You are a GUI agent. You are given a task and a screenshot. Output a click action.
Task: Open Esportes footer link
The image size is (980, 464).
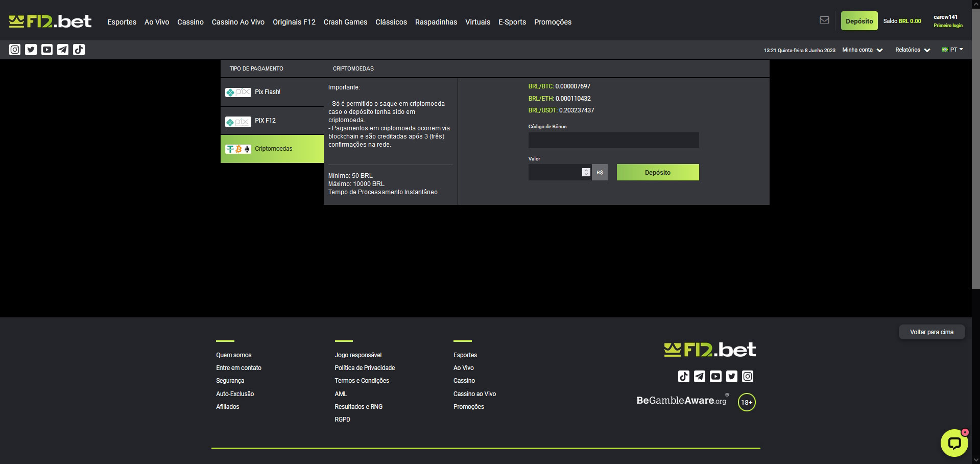465,355
